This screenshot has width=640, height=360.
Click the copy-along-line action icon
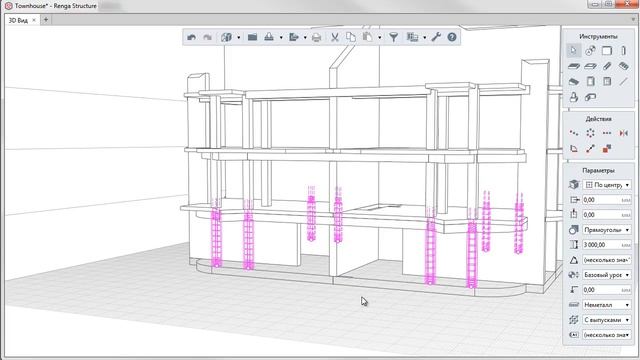tap(590, 149)
